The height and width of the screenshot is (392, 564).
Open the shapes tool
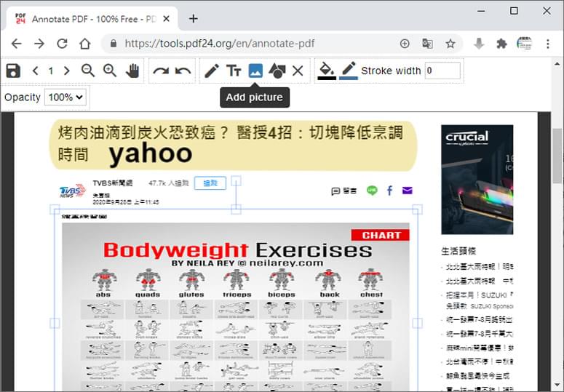[x=277, y=71]
